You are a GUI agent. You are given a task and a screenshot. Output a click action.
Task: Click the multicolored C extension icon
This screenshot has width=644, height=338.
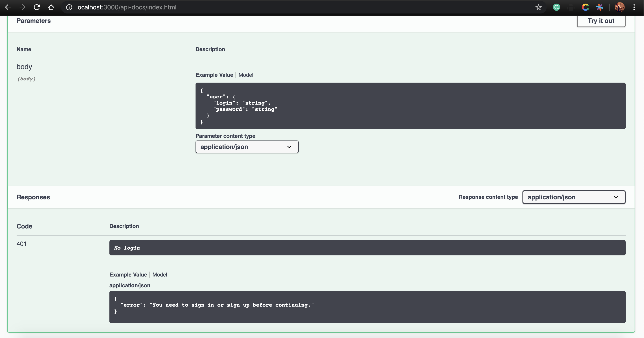click(585, 7)
